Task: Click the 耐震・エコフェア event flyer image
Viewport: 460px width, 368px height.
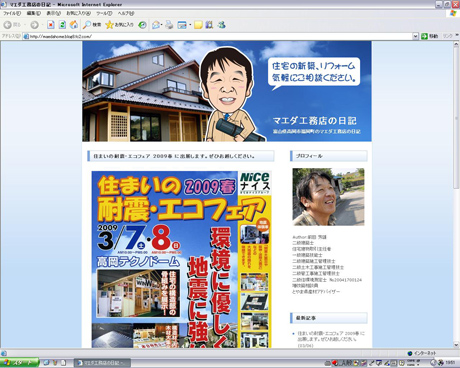Action: pyautogui.click(x=181, y=260)
